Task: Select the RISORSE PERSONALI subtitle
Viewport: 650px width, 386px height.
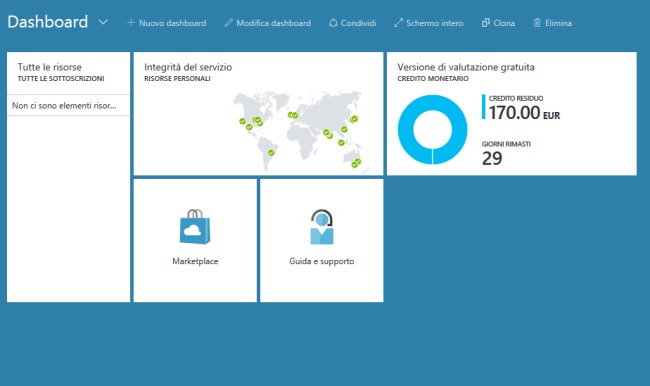Action: pos(177,78)
